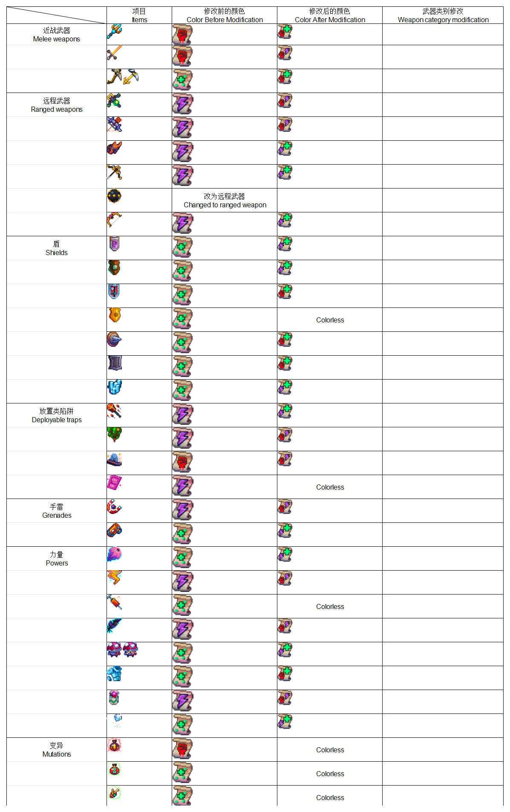Screen dimensions: 510x812
Task: Click the red syringe power icon
Action: click(114, 602)
